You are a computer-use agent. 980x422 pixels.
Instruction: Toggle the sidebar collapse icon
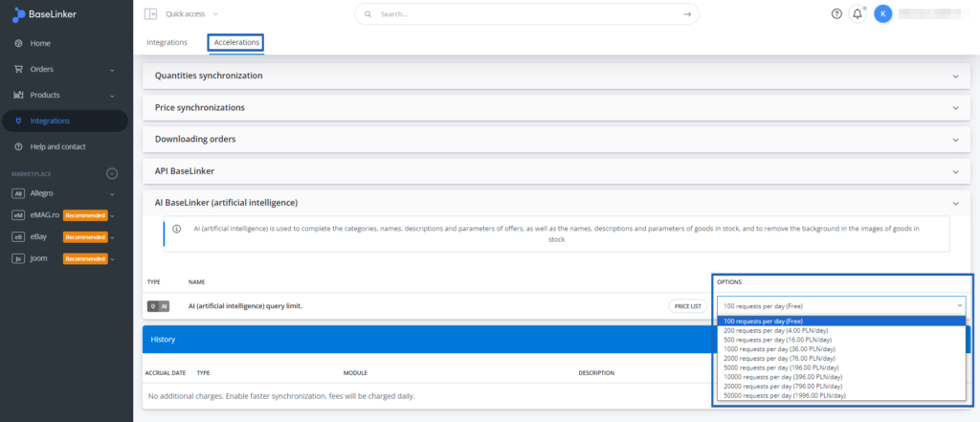click(150, 13)
